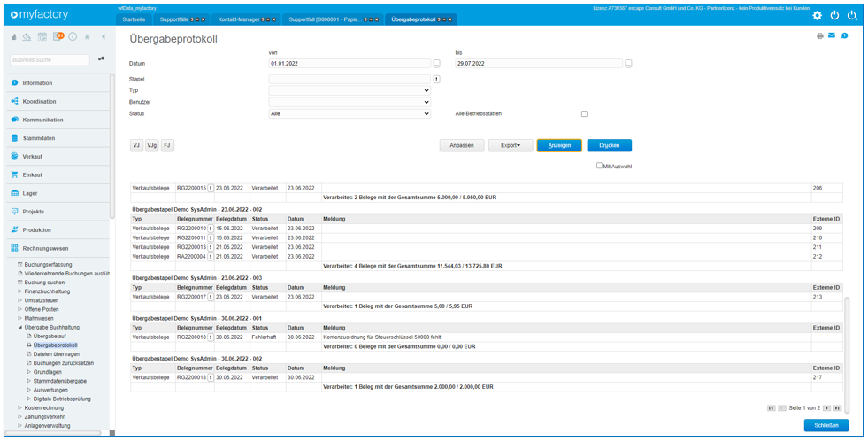Click the search options icon beside Business Suche
The image size is (868, 442).
click(x=101, y=58)
